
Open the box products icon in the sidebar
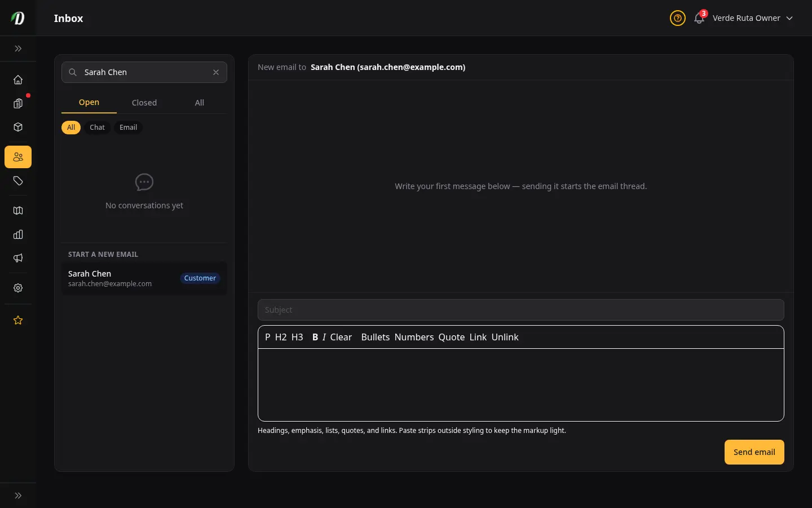click(18, 127)
